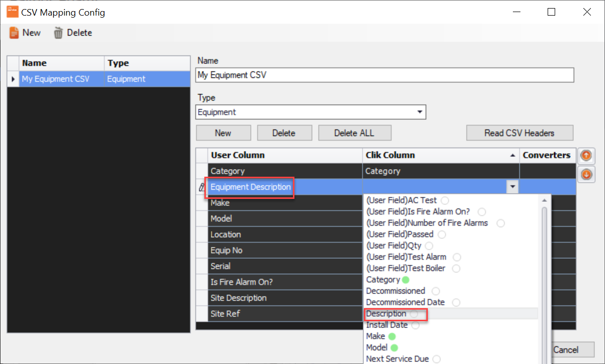
Task: Select the Serial user column row
Action: (x=285, y=266)
